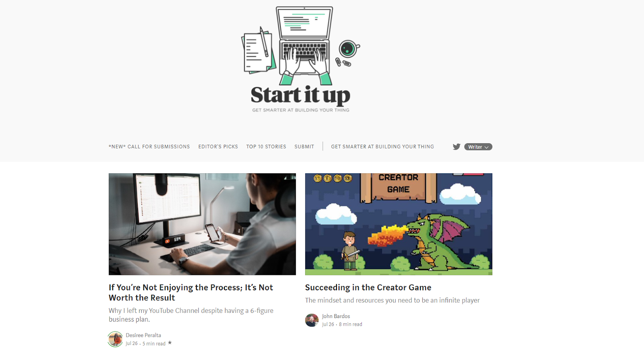
Task: Click the star next to 5 min read
Action: pos(170,343)
